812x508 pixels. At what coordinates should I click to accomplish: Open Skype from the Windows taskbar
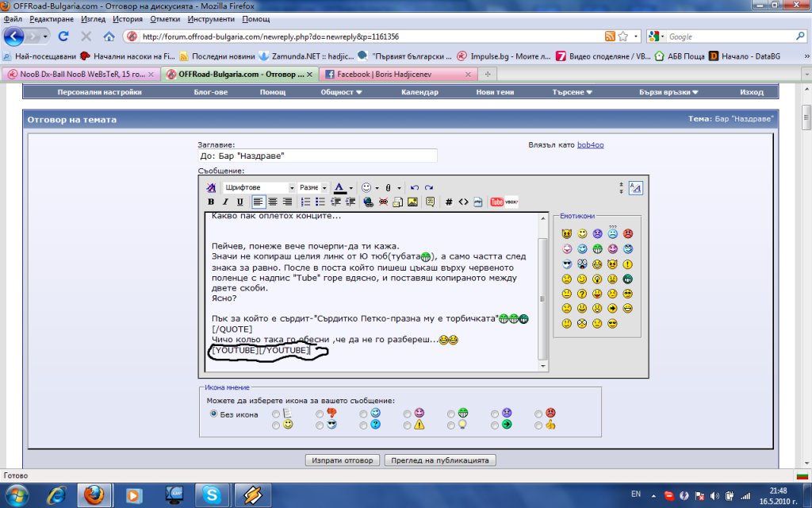click(x=212, y=495)
